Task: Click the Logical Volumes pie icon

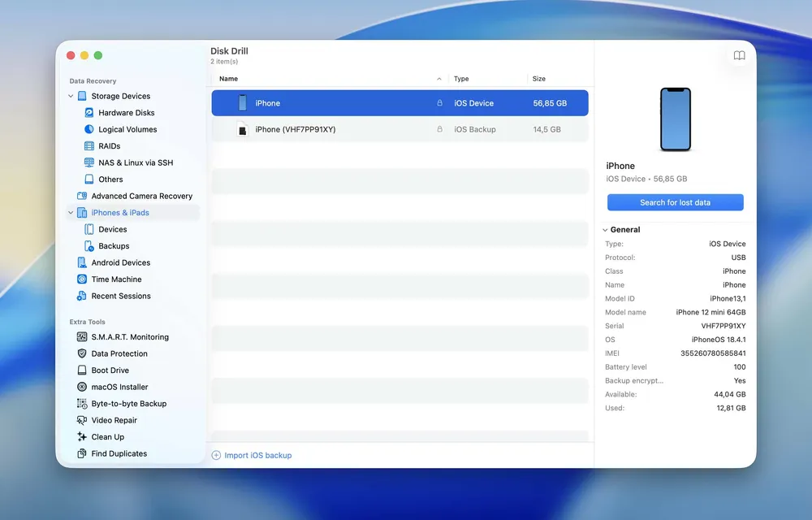Action: (x=89, y=129)
